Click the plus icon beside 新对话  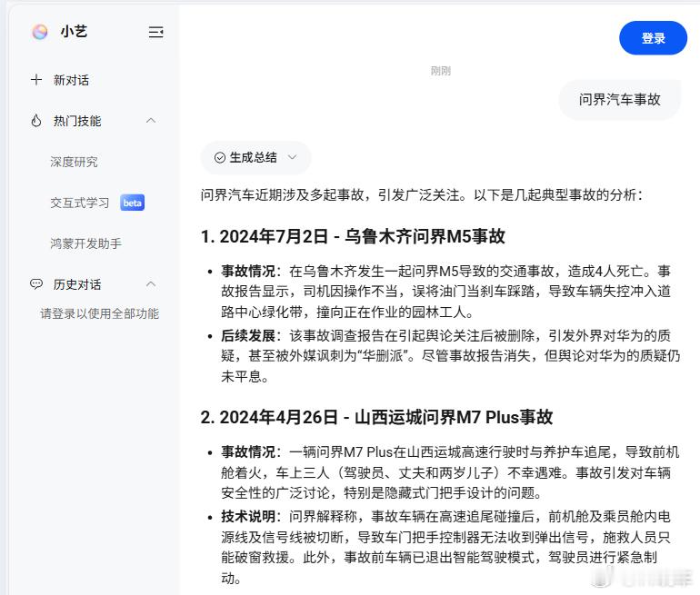(36, 80)
